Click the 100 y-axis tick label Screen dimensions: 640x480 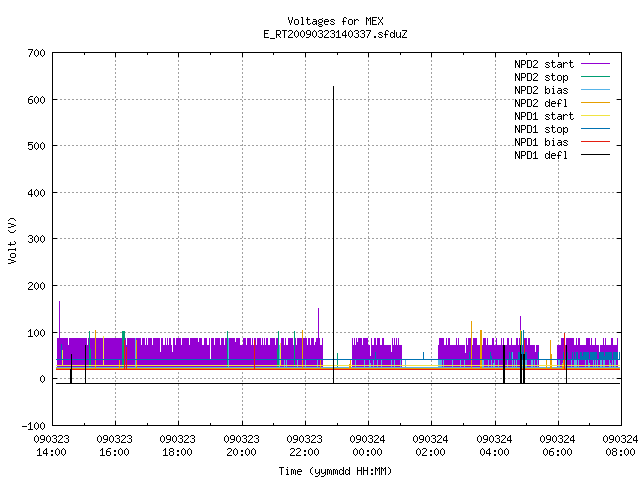click(36, 333)
